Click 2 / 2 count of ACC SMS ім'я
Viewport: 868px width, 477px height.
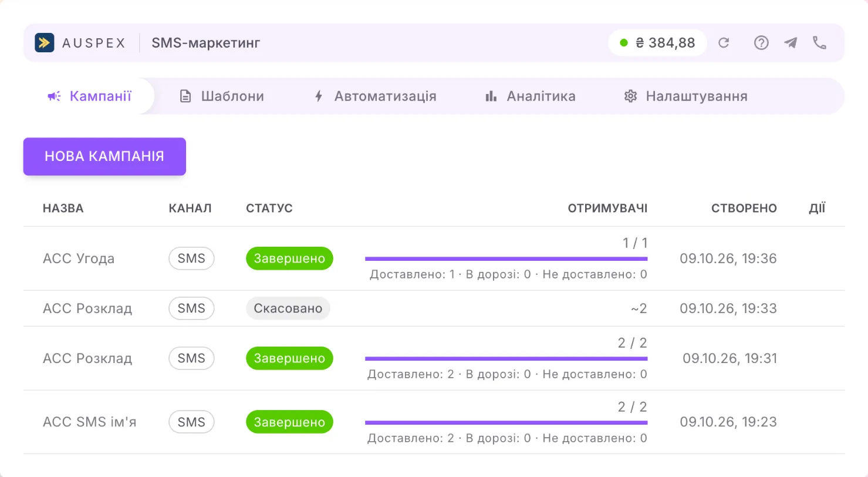pyautogui.click(x=633, y=407)
